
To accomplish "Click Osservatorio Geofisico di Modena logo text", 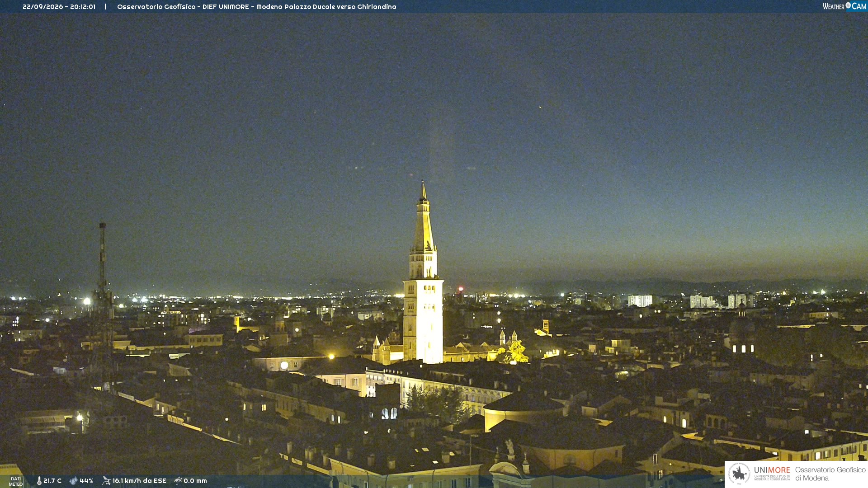I will pyautogui.click(x=830, y=474).
